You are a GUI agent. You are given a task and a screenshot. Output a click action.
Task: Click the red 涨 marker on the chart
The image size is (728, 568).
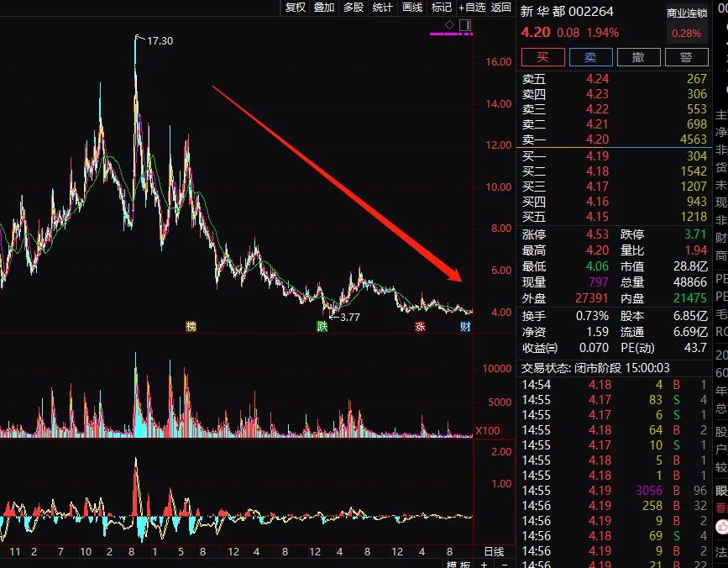[420, 327]
